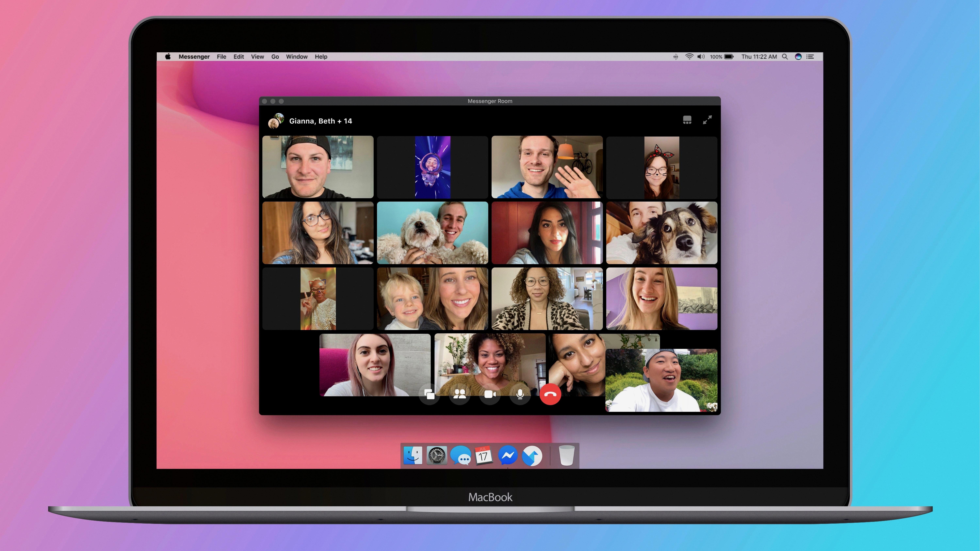Screen dimensions: 980x551
Task: Open the crosshair status icon left of Wi-Fi
Action: tap(676, 57)
